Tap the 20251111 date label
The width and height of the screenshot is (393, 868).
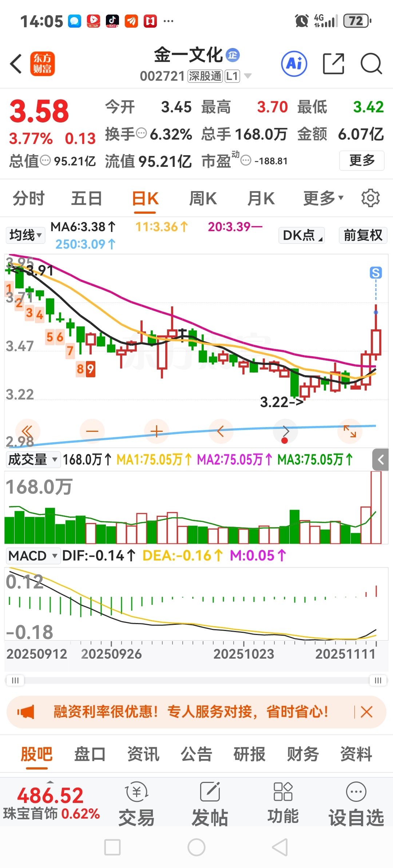click(x=345, y=654)
